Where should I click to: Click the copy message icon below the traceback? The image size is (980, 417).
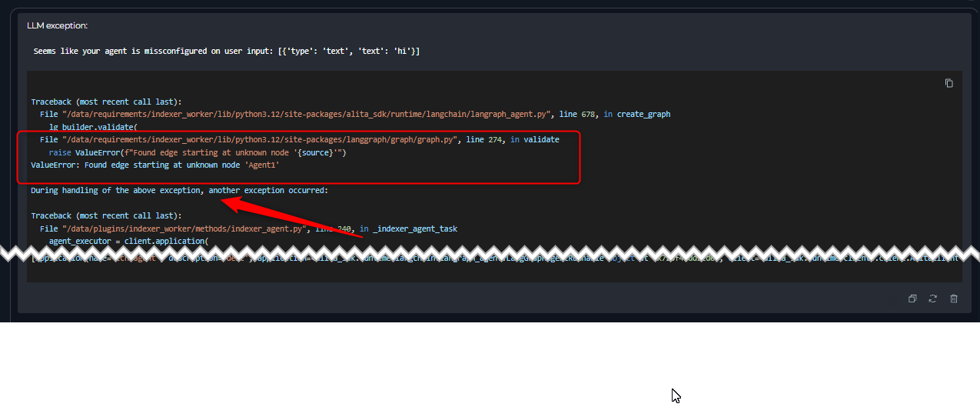point(912,299)
